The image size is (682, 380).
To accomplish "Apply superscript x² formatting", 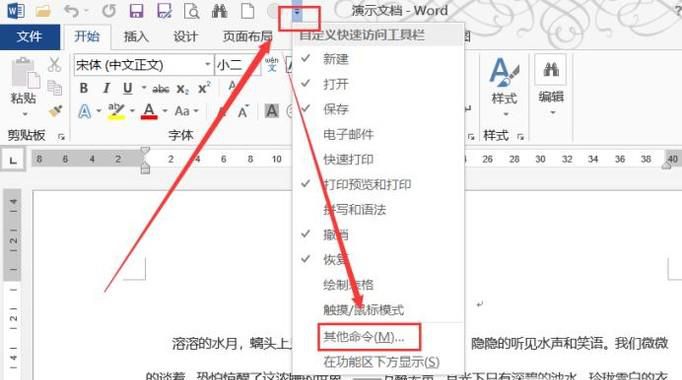I will coord(204,88).
